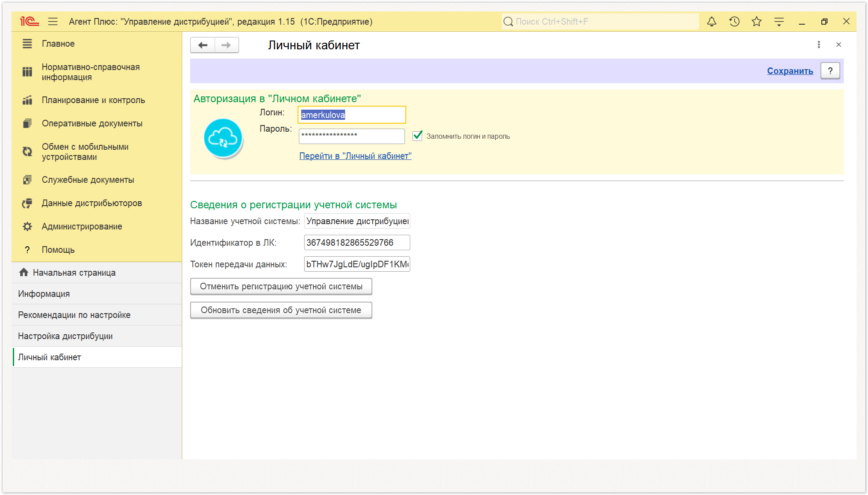Open help with the question mark button
Screen dimensions: 868x495
tap(830, 71)
